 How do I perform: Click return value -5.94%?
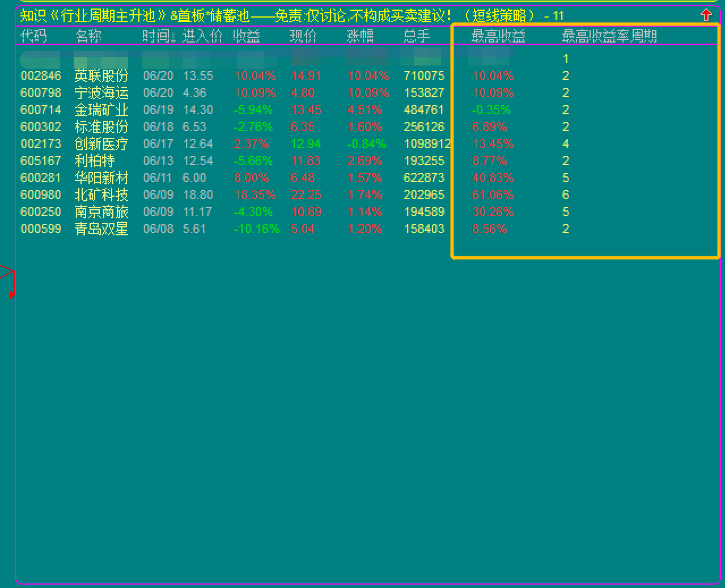(253, 110)
